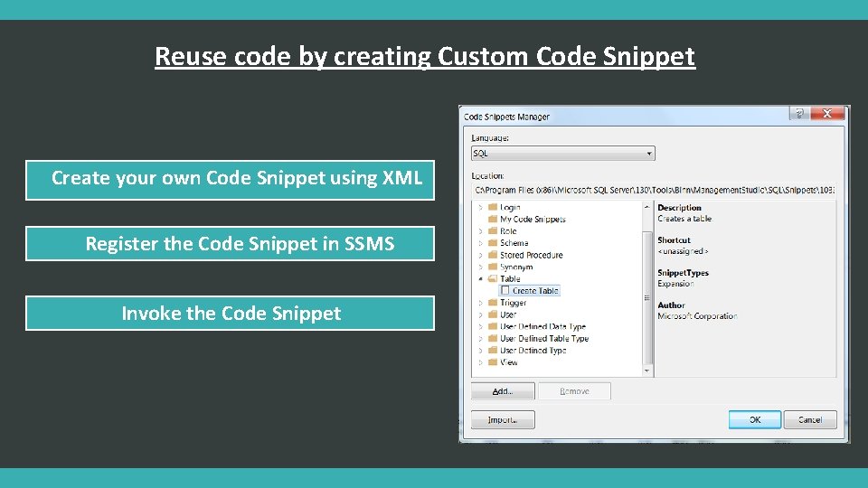The image size is (868, 488).
Task: Select the Trigger folder icon
Action: (x=492, y=302)
